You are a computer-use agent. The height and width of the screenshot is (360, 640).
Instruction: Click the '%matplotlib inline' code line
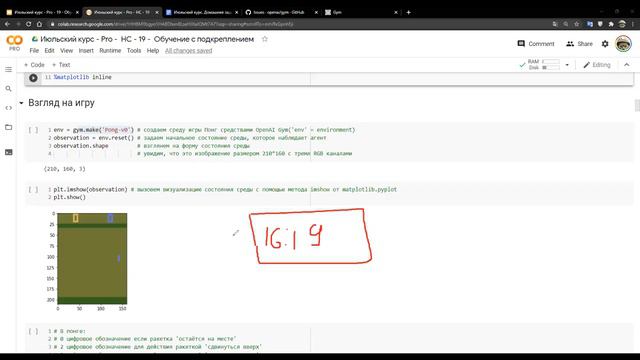click(82, 77)
